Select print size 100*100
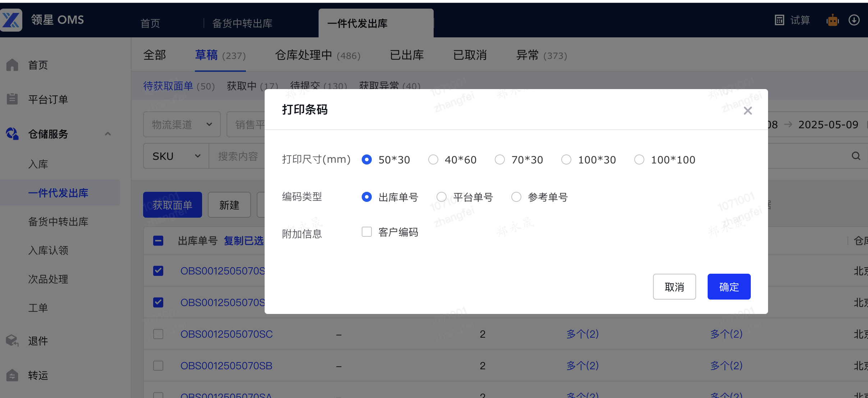 (x=639, y=159)
